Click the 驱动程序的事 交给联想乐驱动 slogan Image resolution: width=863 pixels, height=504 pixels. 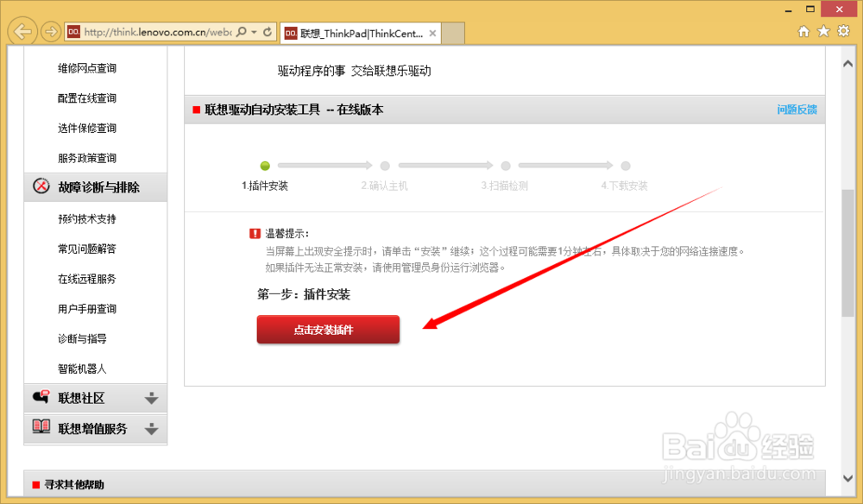(355, 71)
